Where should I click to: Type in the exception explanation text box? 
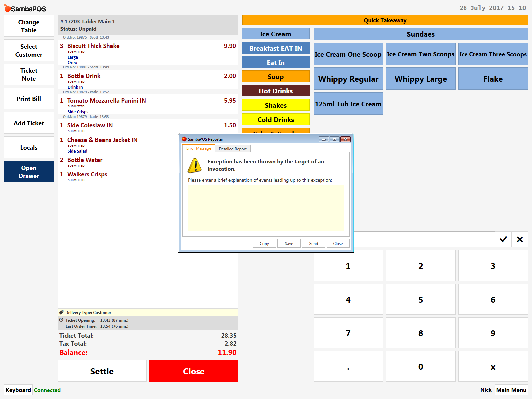pyautogui.click(x=266, y=208)
